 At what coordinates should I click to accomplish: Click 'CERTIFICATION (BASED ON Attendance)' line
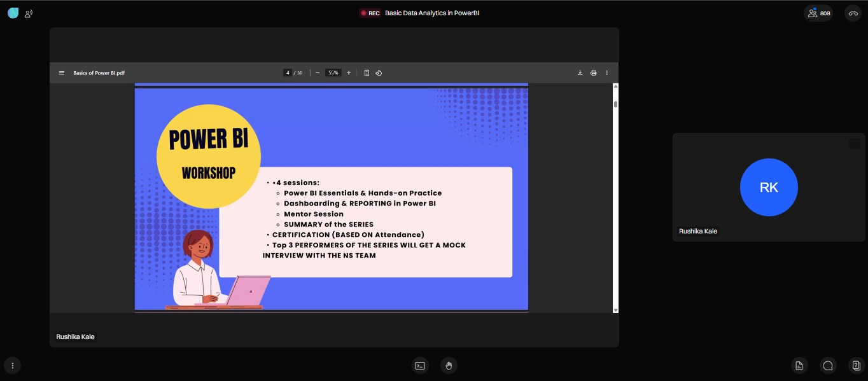(x=348, y=235)
